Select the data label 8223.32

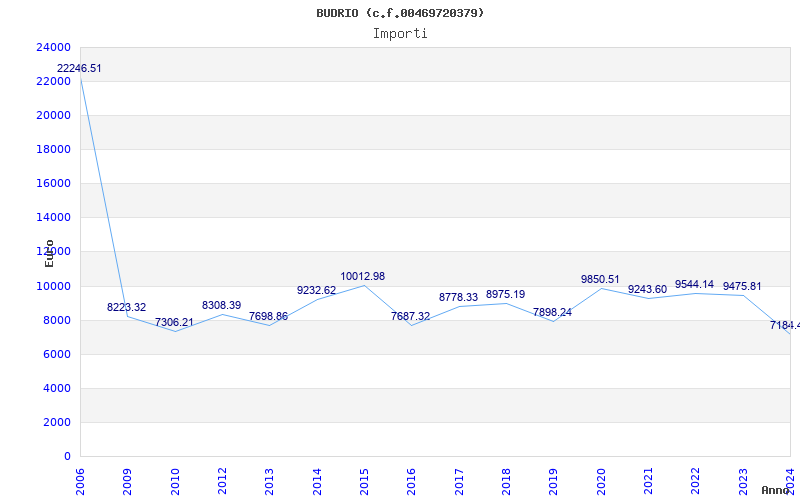[x=127, y=307]
